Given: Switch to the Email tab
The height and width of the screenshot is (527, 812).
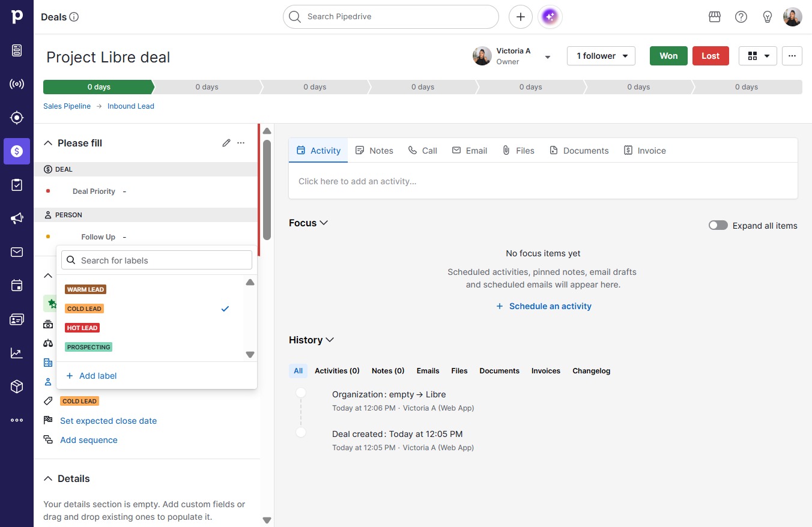Looking at the screenshot, I should click(x=470, y=150).
